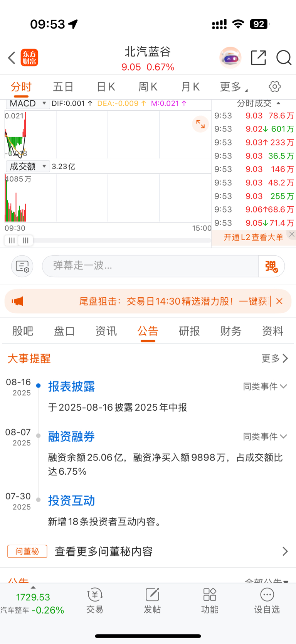The width and height of the screenshot is (296, 644).
Task: Go back using the left arrow
Action: (12, 58)
